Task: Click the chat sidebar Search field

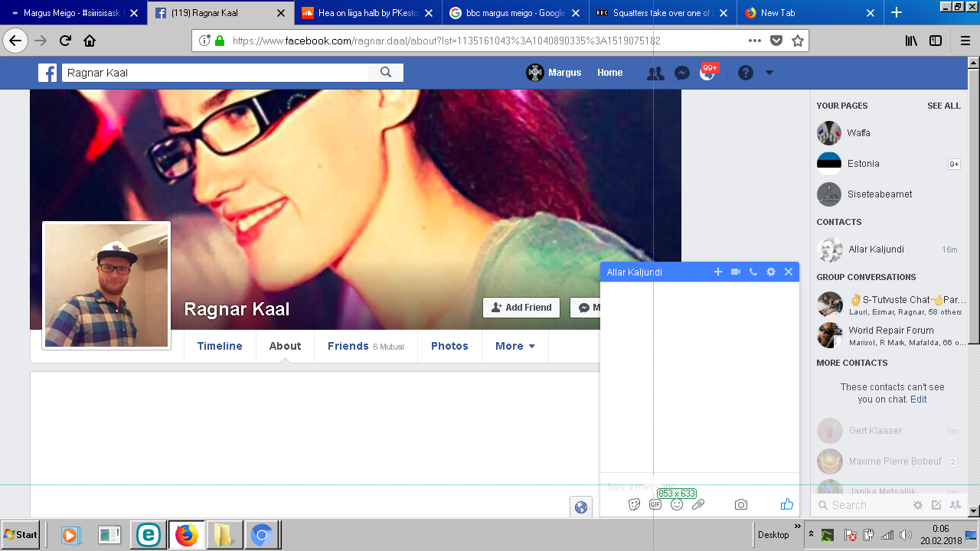Action: (861, 505)
